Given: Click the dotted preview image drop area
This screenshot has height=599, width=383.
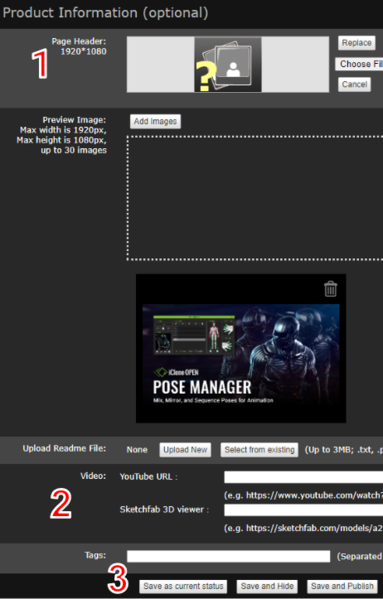Looking at the screenshot, I should [255, 198].
